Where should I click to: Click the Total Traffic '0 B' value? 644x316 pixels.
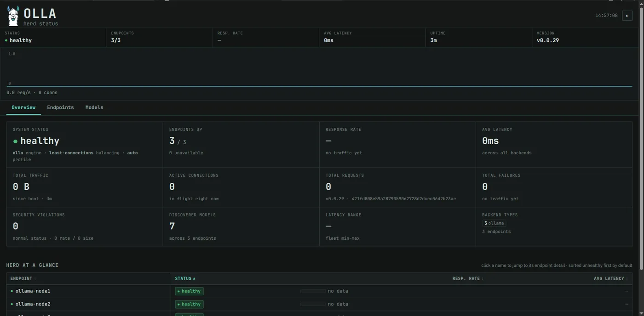[x=21, y=187]
